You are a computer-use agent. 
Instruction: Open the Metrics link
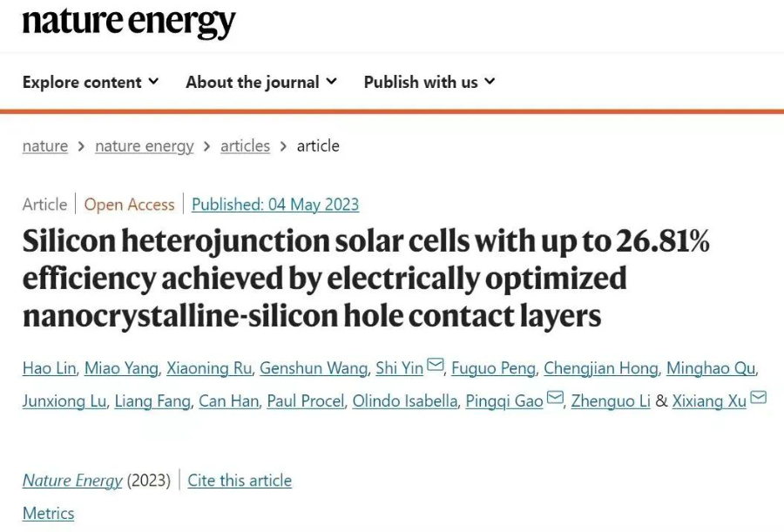click(x=49, y=513)
